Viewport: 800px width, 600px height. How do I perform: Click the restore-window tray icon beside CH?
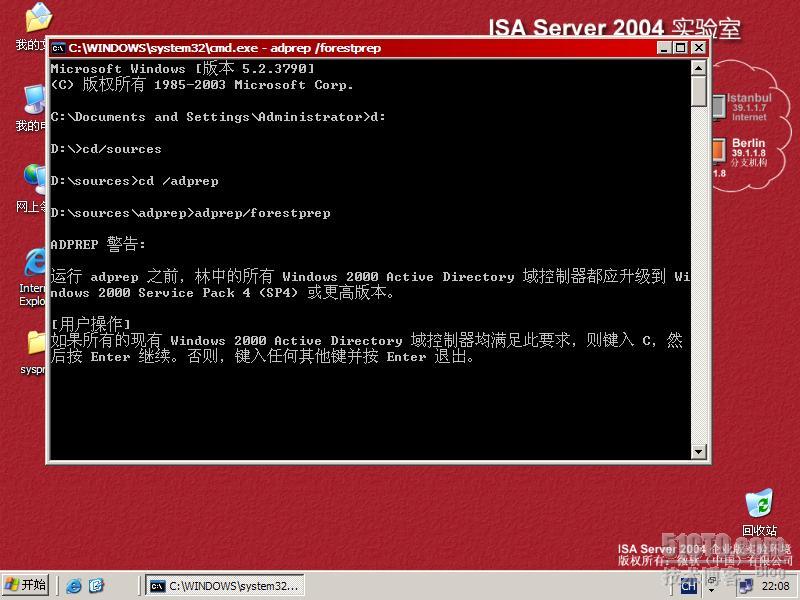[x=712, y=581]
